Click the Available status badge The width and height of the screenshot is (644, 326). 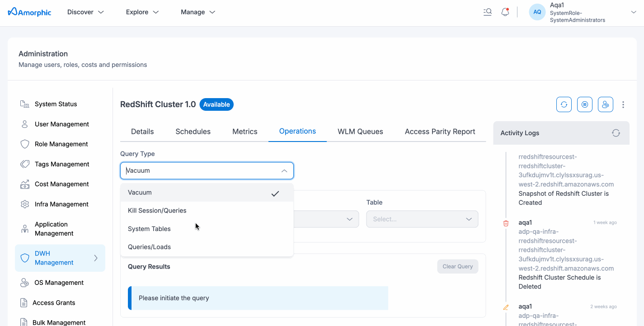[x=216, y=104]
